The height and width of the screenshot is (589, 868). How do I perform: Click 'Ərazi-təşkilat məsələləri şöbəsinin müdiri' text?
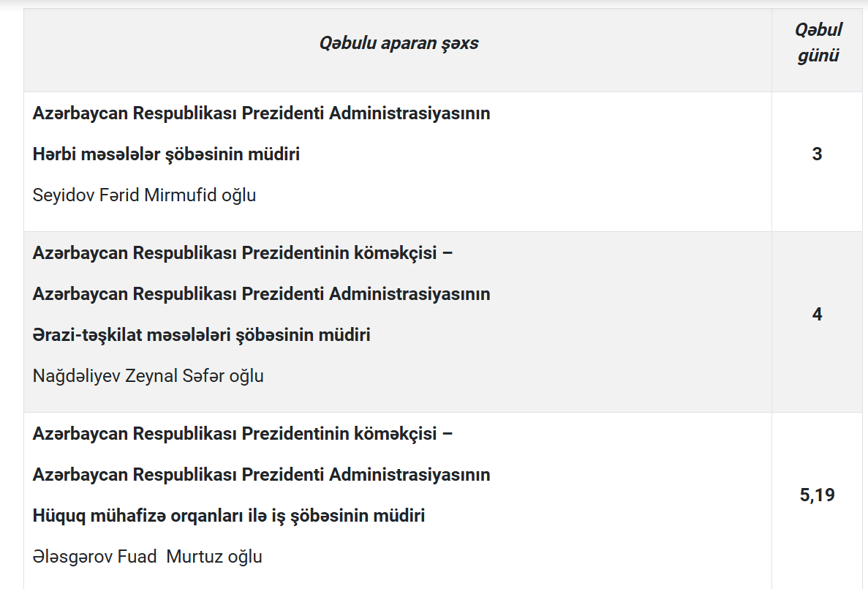202,334
